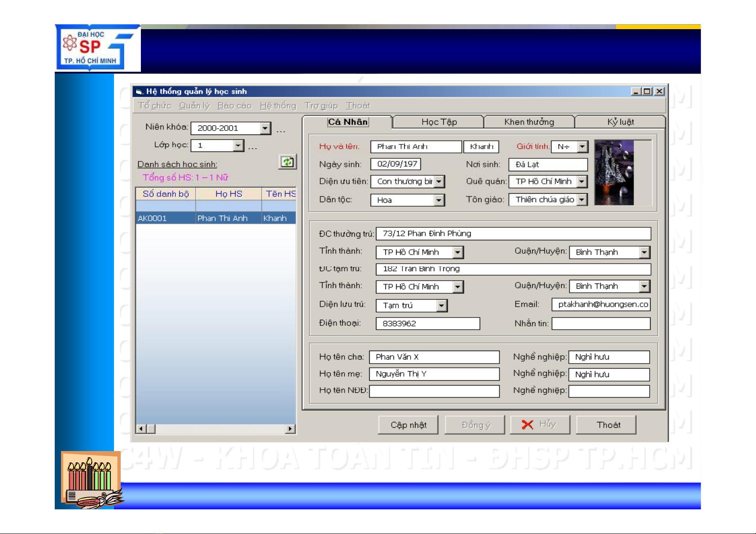Click the window title bar app icon
The width and height of the screenshot is (756, 534).
139,91
